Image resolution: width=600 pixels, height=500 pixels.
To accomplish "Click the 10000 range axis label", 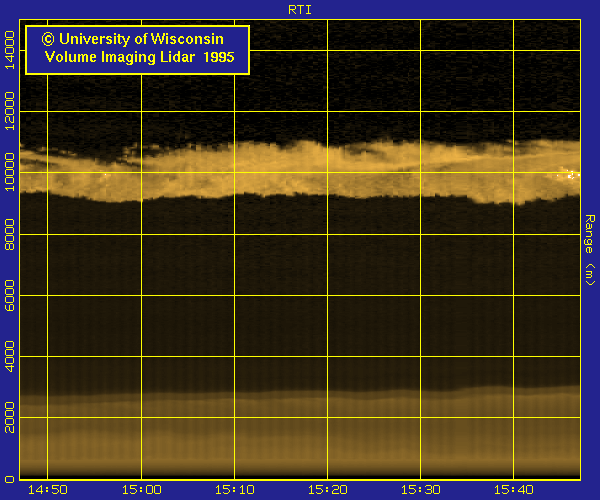I will [9, 172].
